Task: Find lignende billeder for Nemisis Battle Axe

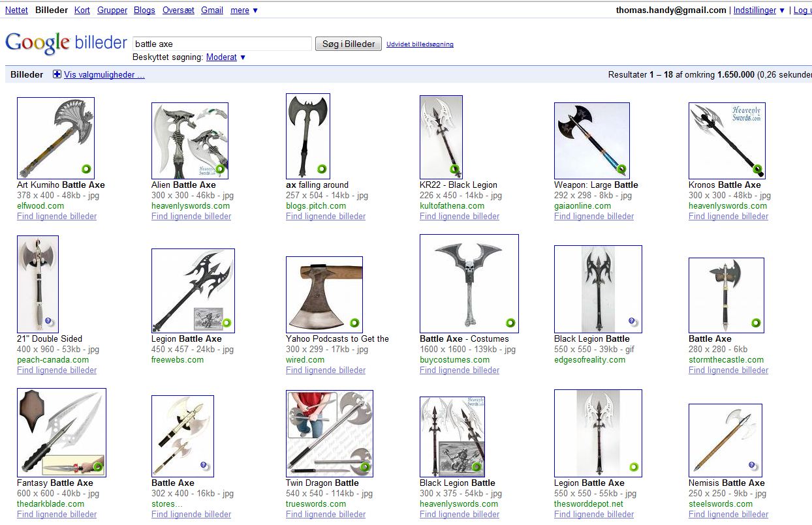Action: 728,515
